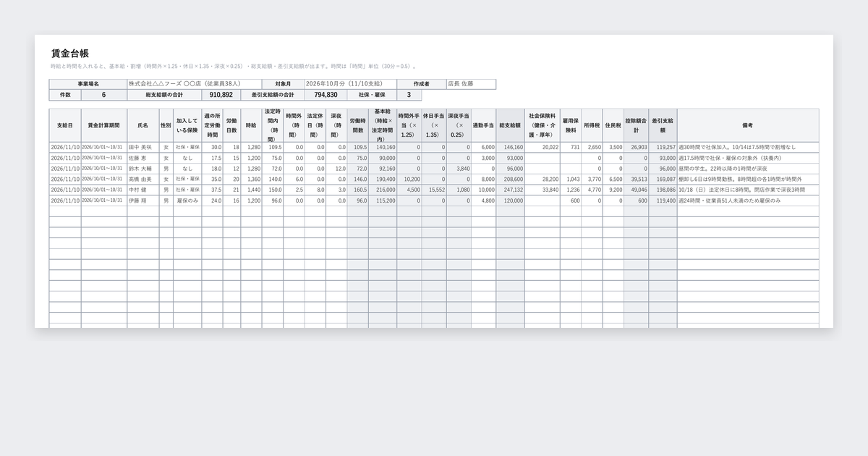Screen dimensions: 868x456
Task: Select the 加入している保険 column header
Action: click(187, 125)
